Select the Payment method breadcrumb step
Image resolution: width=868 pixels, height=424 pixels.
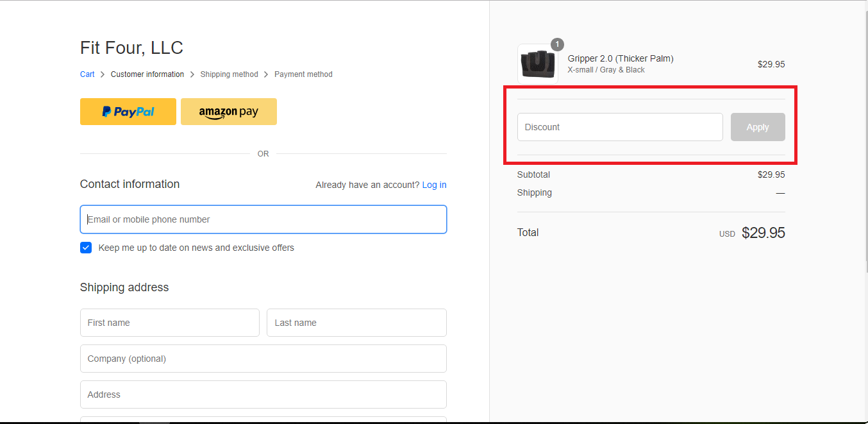(303, 74)
